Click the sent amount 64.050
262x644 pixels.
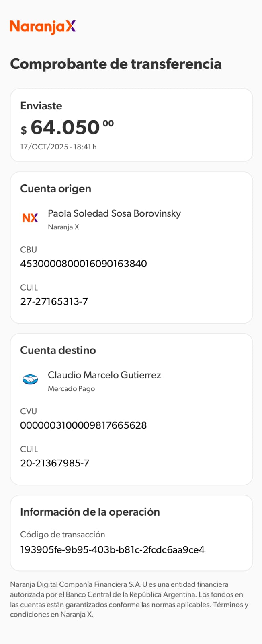pyautogui.click(x=65, y=128)
